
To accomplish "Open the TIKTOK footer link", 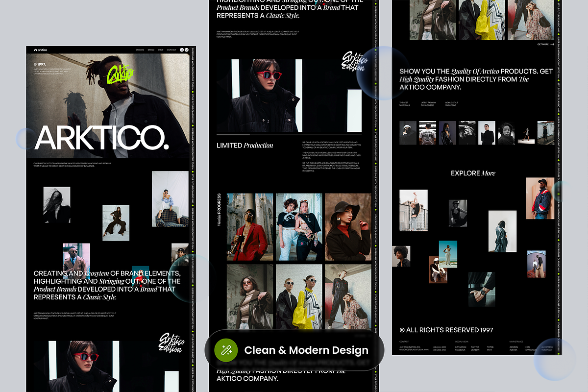I will (x=490, y=347).
